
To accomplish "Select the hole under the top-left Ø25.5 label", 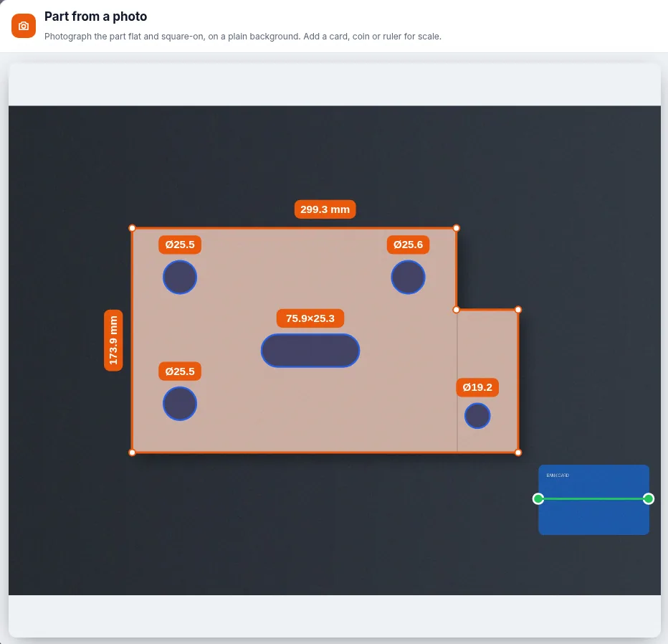I will coord(180,278).
